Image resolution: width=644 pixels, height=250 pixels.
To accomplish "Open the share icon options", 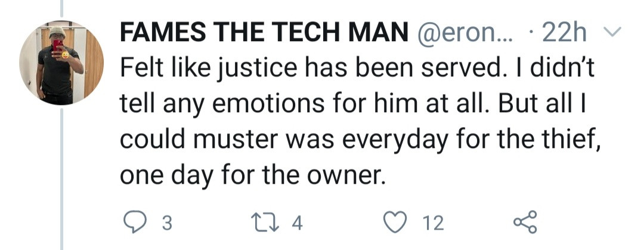I will (525, 223).
